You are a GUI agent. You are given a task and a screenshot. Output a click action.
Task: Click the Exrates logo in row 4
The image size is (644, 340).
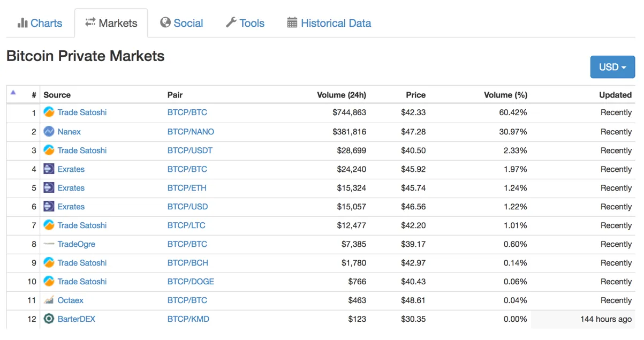[x=49, y=169]
